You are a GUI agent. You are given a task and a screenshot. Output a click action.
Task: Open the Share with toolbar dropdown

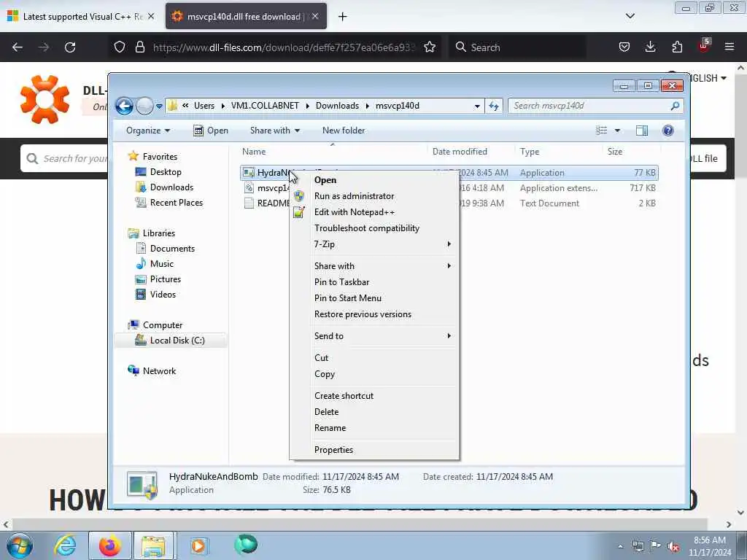point(275,131)
